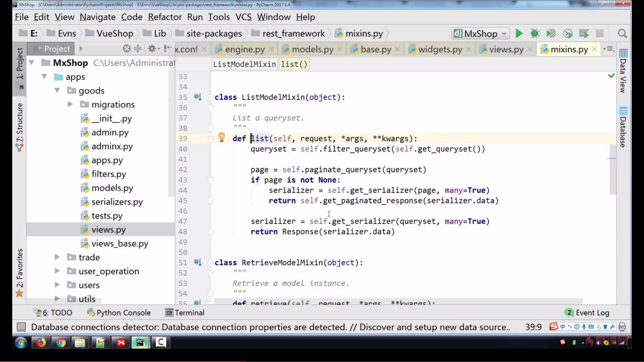
Task: Click the yellow intention lightbulb
Action: (221, 137)
